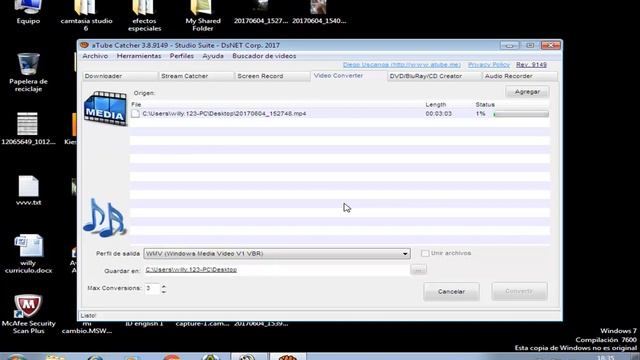Screen dimensions: 640x360
Task: Click the Max Conversions number field
Action: point(152,288)
